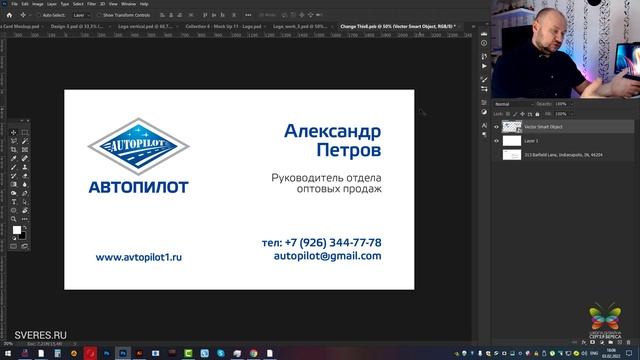The height and width of the screenshot is (360, 640).
Task: Click the Vector Smart Object layer thumbnail
Action: click(511, 127)
